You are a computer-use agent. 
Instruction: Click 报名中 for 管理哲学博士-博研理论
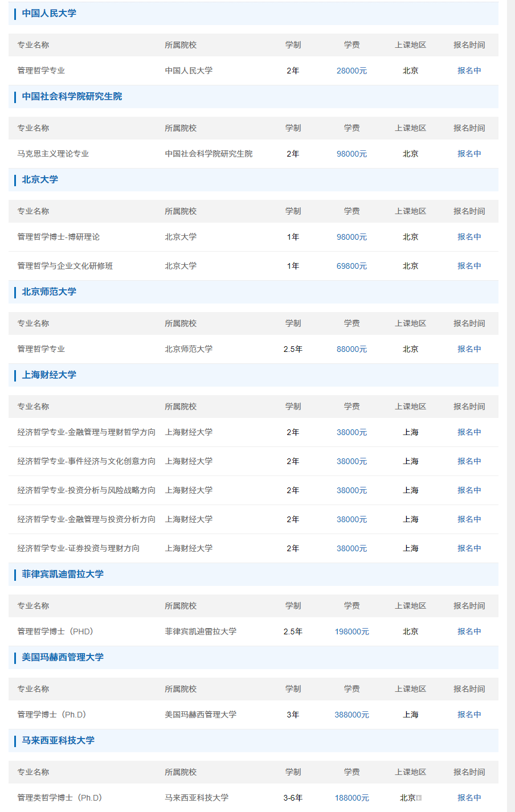coord(469,237)
